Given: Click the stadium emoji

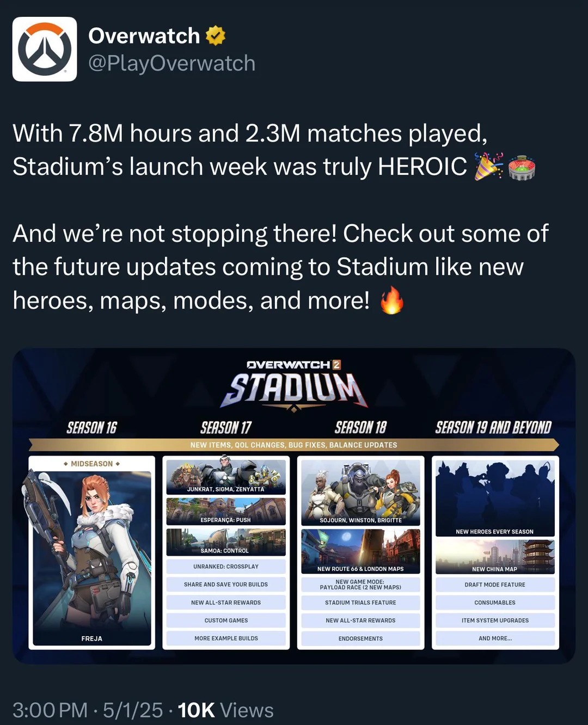Looking at the screenshot, I should (x=522, y=168).
